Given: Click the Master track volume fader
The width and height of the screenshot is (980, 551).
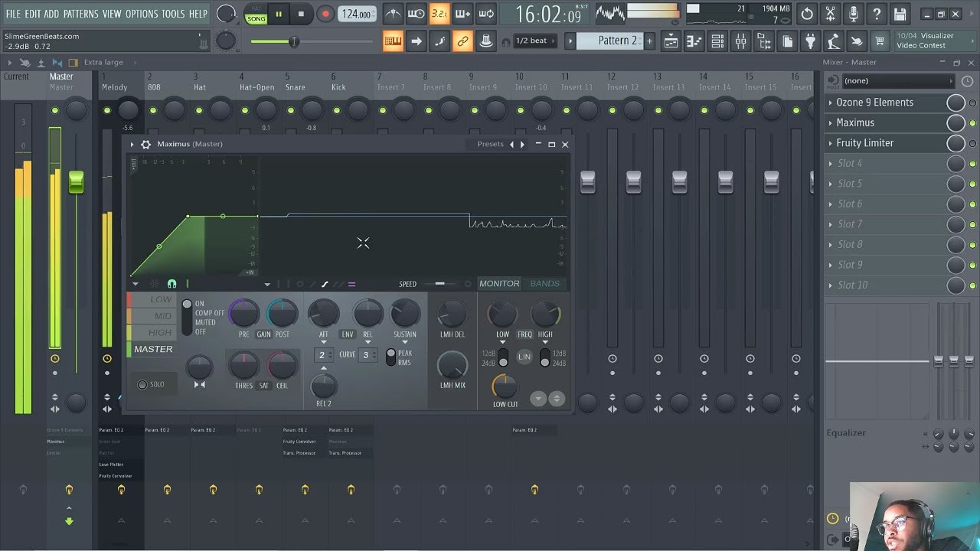Looking at the screenshot, I should 76,182.
